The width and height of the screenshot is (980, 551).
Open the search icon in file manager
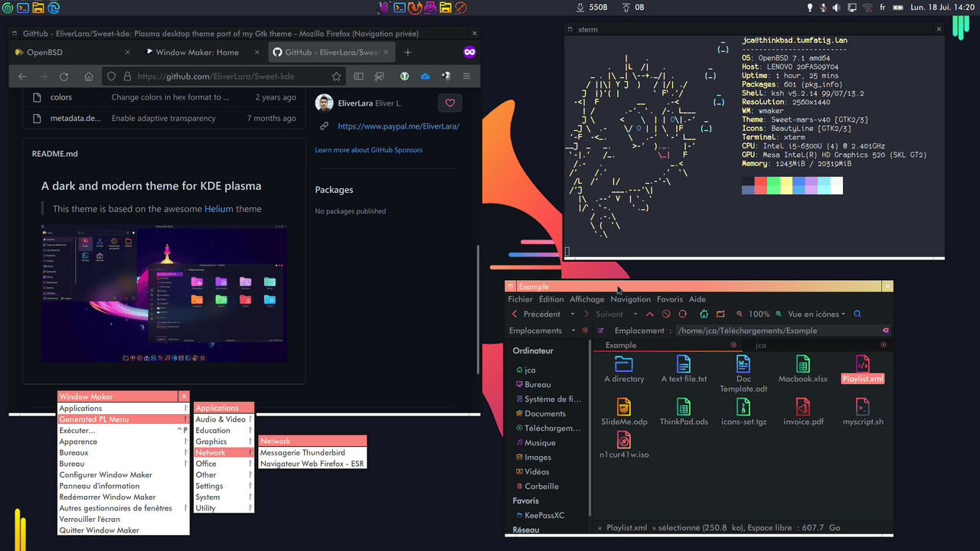coord(857,315)
